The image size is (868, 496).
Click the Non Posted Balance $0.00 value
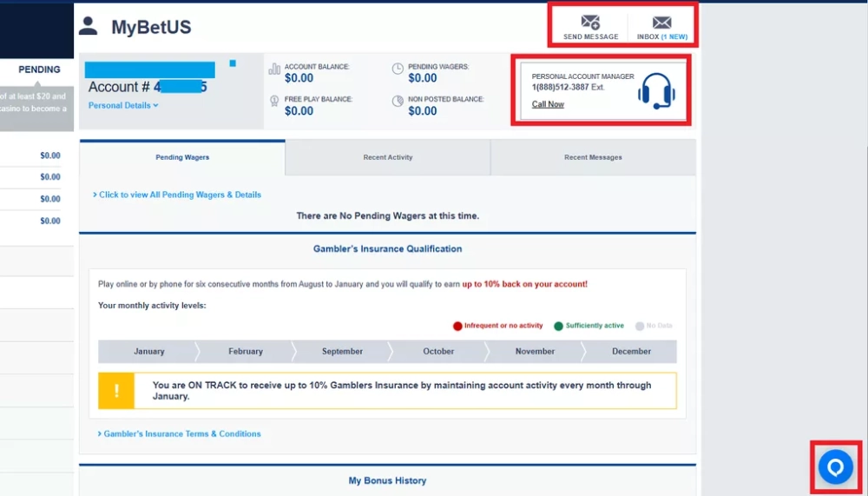423,111
